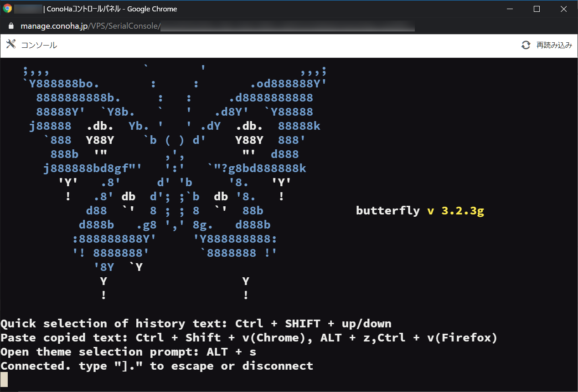Viewport: 578px width, 392px height.
Task: Click the line 'Quick selection of history text'
Action: point(196,324)
